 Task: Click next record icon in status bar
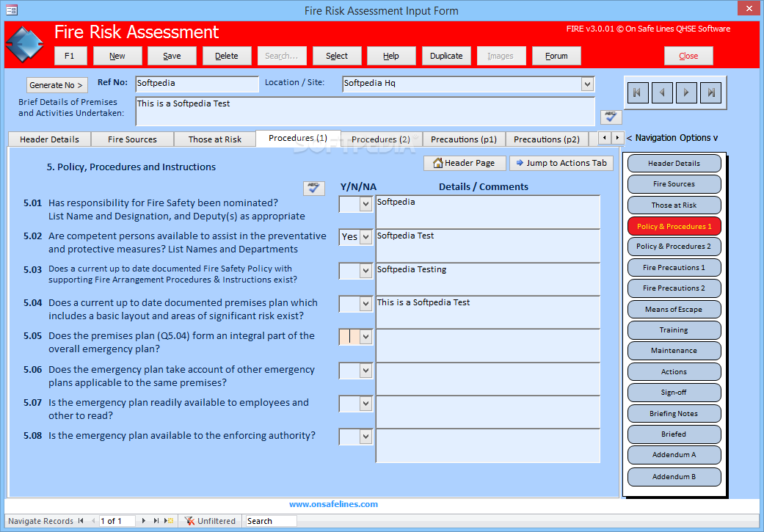tap(144, 521)
